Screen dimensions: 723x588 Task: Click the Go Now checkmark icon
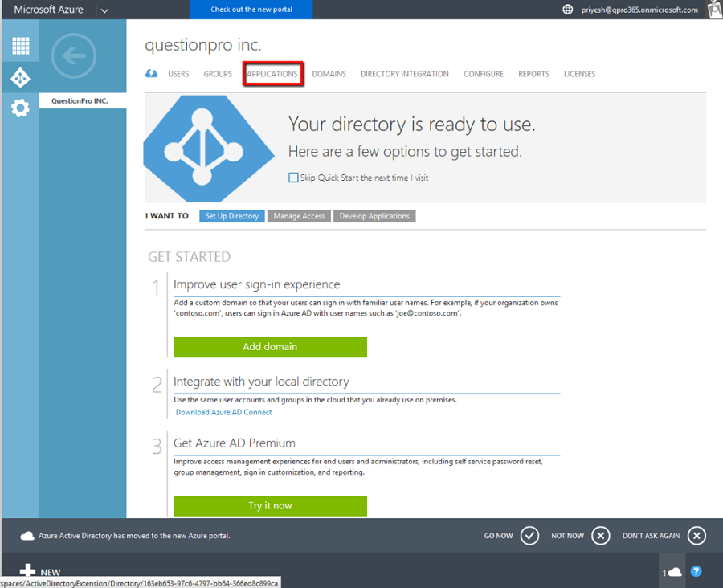point(529,536)
